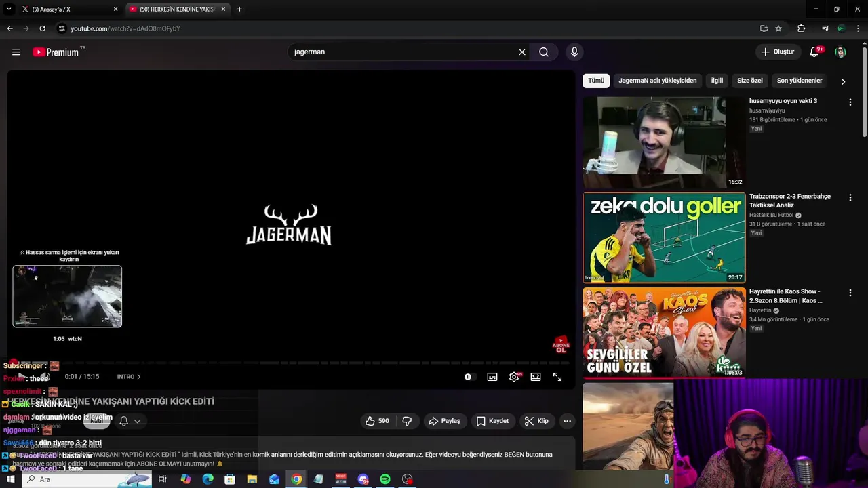Open Hayrettin channel name link
This screenshot has width=868, height=488.
coord(761,310)
